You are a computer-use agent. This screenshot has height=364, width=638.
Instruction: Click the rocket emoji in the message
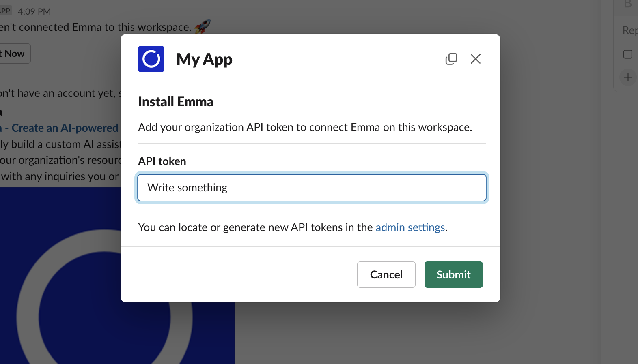point(203,27)
